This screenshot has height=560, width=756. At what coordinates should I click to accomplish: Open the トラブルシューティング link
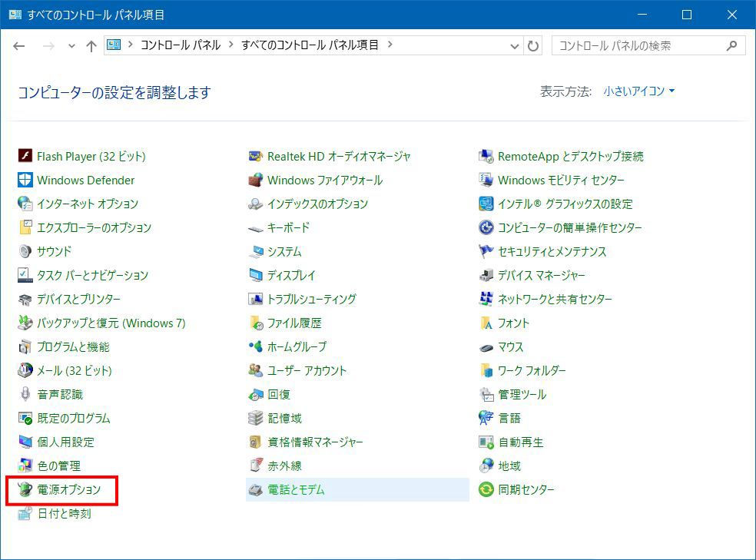[x=312, y=300]
